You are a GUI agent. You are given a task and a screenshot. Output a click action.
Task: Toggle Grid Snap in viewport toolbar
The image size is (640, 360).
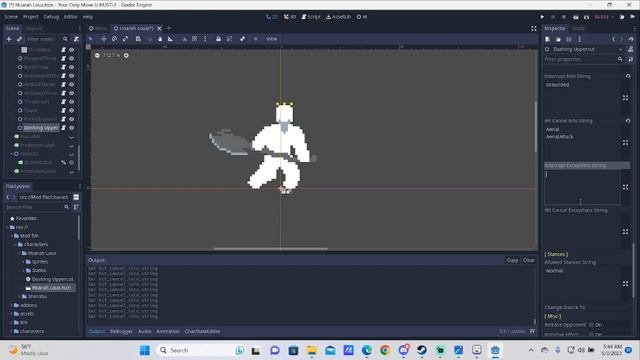(195, 39)
